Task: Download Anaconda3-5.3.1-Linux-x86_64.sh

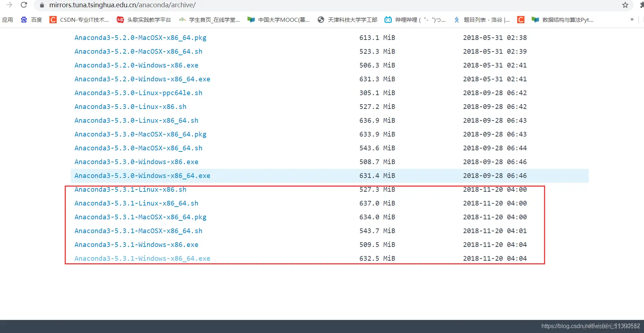Action: click(136, 203)
